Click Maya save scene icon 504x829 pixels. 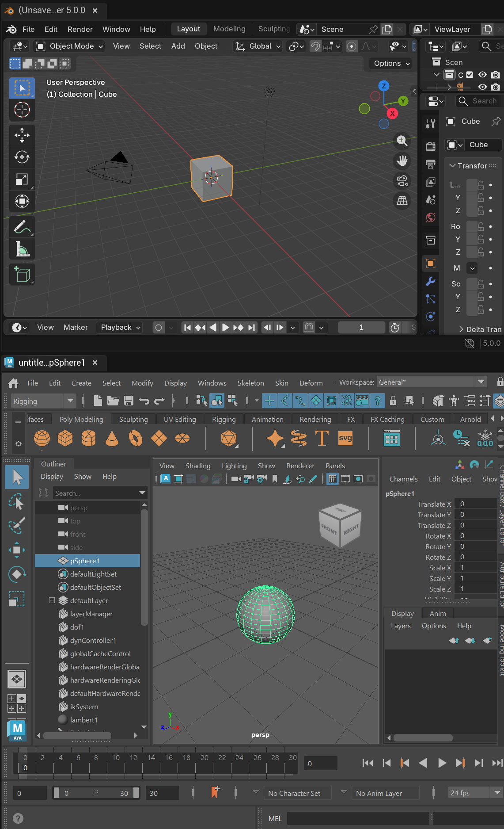coord(129,401)
